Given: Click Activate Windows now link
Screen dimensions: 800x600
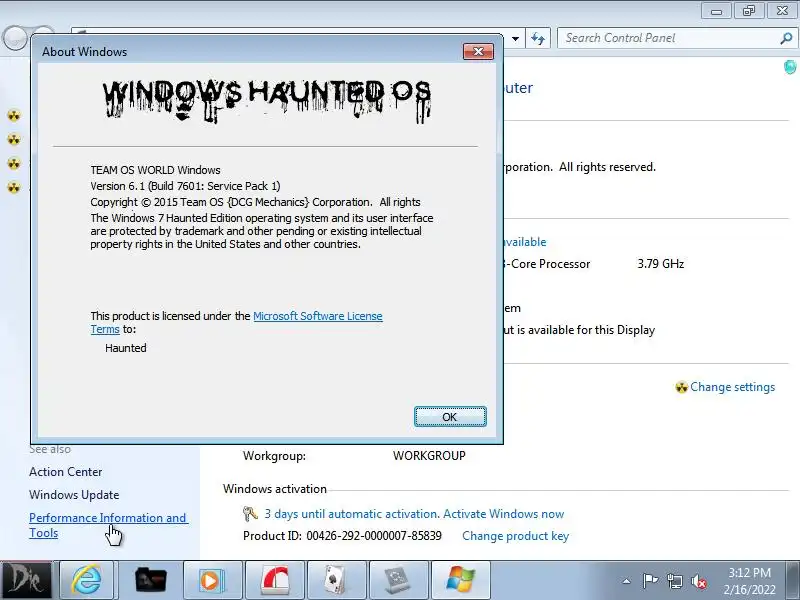Looking at the screenshot, I should pos(504,514).
